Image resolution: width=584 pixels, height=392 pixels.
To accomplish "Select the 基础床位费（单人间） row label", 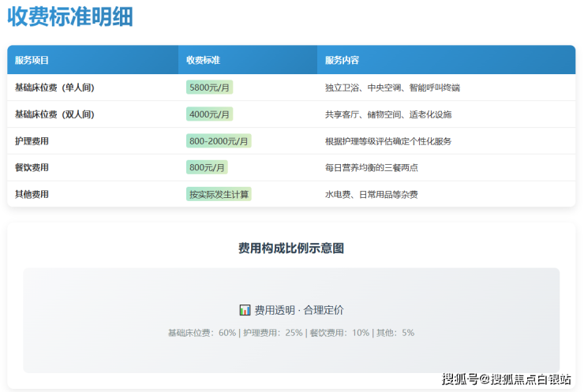I will point(54,88).
